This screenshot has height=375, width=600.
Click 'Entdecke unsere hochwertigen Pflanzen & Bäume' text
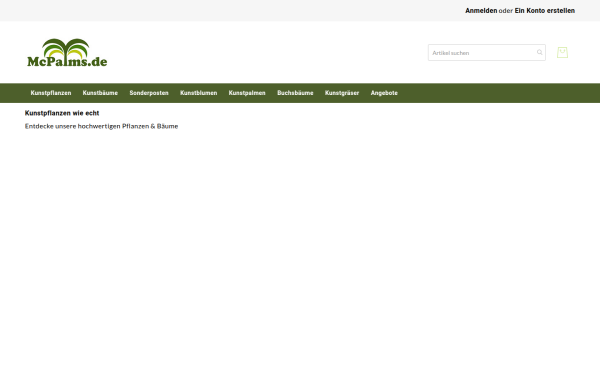click(101, 126)
